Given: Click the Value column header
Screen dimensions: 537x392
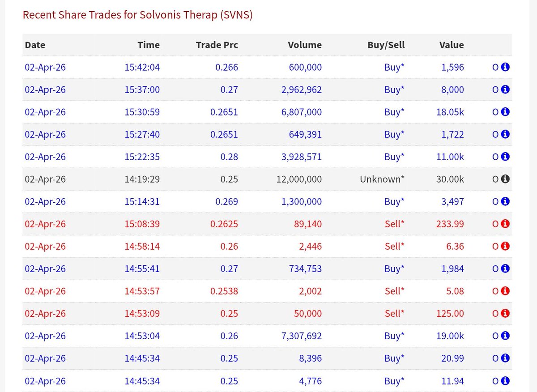Looking at the screenshot, I should pos(452,45).
